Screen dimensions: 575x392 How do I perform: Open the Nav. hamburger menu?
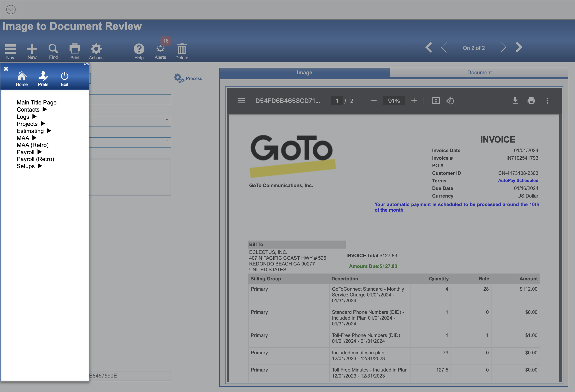[10, 51]
